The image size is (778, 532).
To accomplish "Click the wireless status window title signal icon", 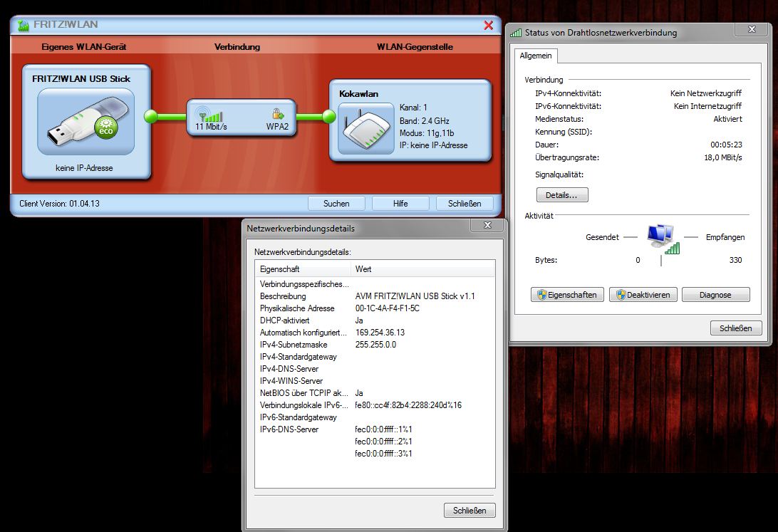I will point(516,33).
